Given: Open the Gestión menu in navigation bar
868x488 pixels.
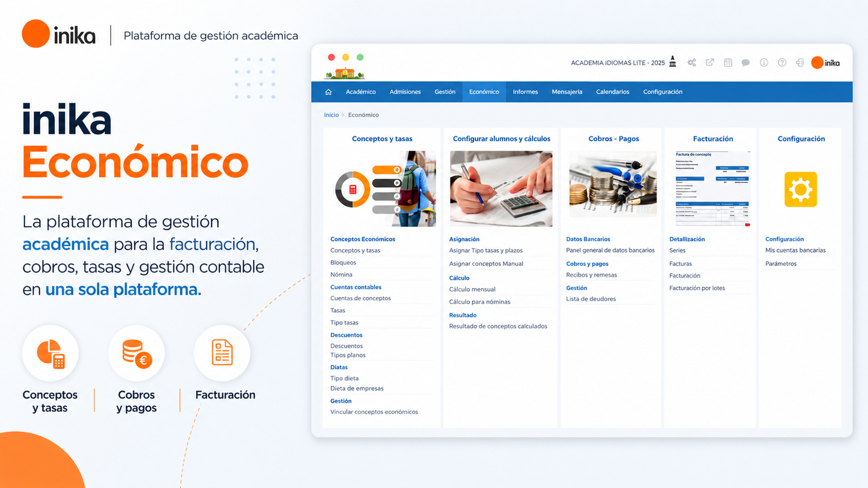Looking at the screenshot, I should click(445, 92).
